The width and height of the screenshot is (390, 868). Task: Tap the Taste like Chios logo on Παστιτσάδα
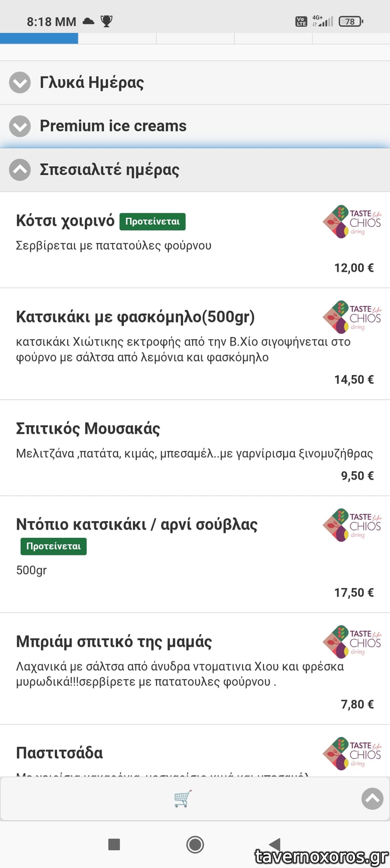pos(352,753)
